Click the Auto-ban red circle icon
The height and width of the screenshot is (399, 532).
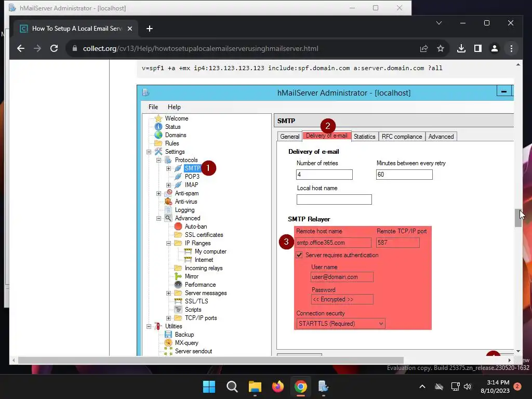178,227
